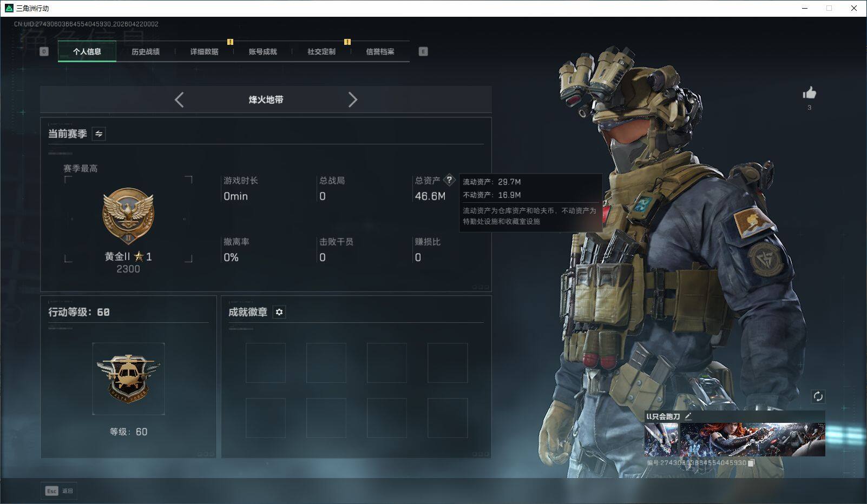Click the player avatar thumbnail

[661, 440]
